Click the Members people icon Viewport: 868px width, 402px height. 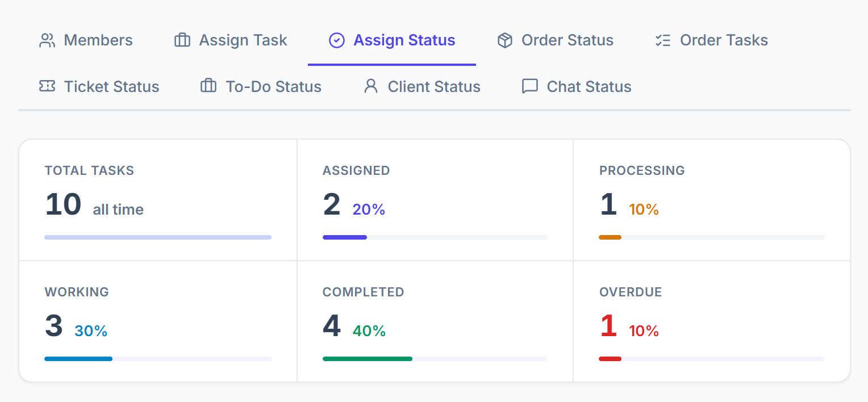coord(47,40)
